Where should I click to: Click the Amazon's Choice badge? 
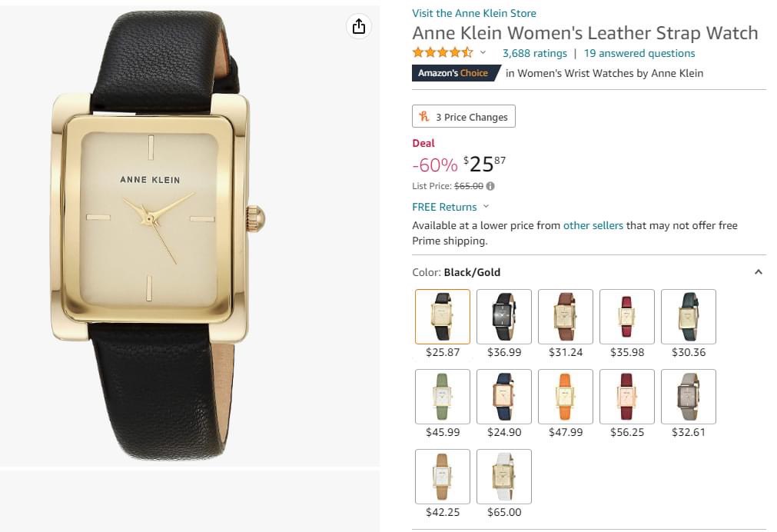(453, 73)
